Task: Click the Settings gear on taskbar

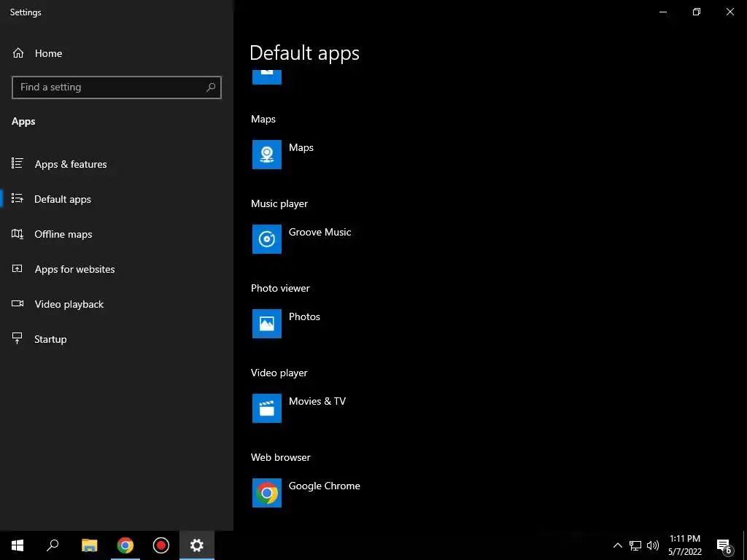Action: 197,545
